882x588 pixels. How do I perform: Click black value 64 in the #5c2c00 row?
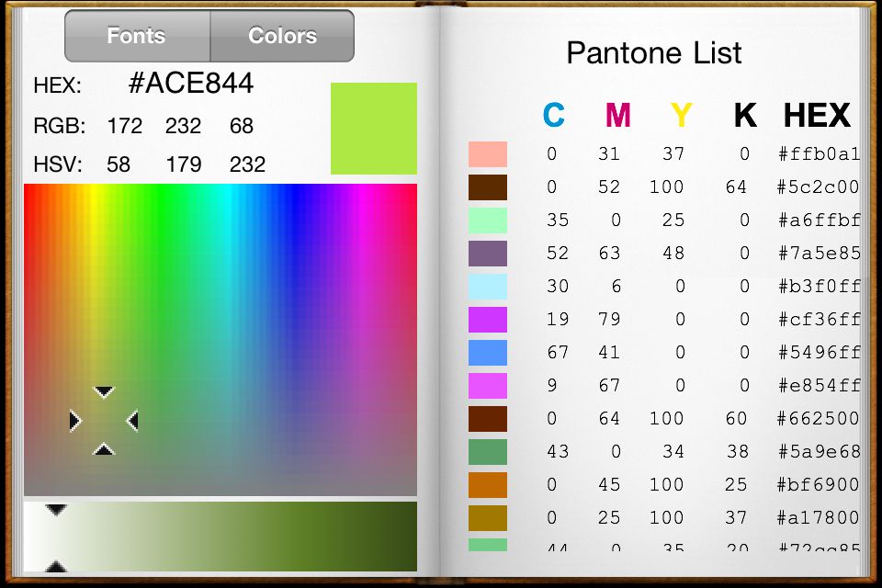pyautogui.click(x=736, y=187)
